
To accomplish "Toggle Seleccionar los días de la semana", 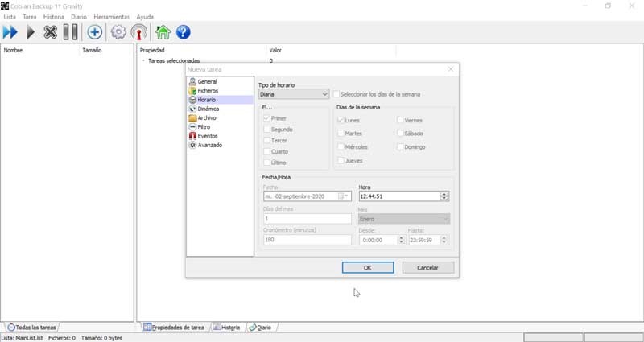I will [336, 94].
